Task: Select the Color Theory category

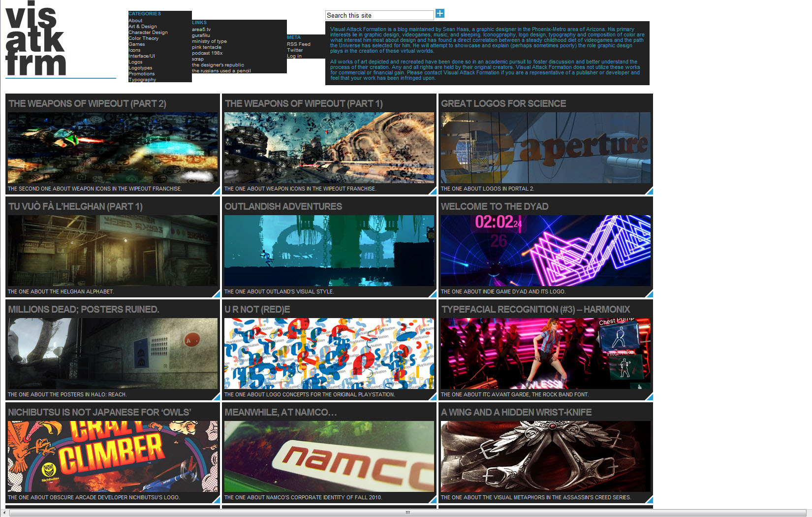Action: [143, 38]
